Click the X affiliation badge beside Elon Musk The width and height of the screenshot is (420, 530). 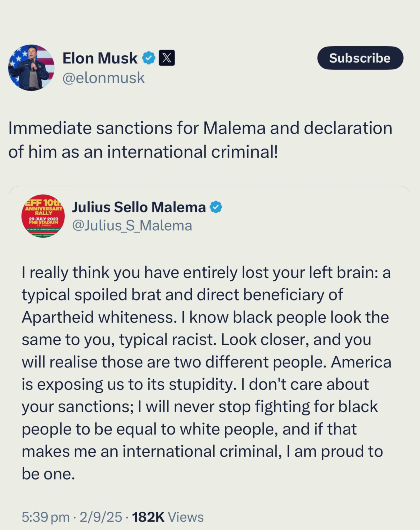point(167,58)
